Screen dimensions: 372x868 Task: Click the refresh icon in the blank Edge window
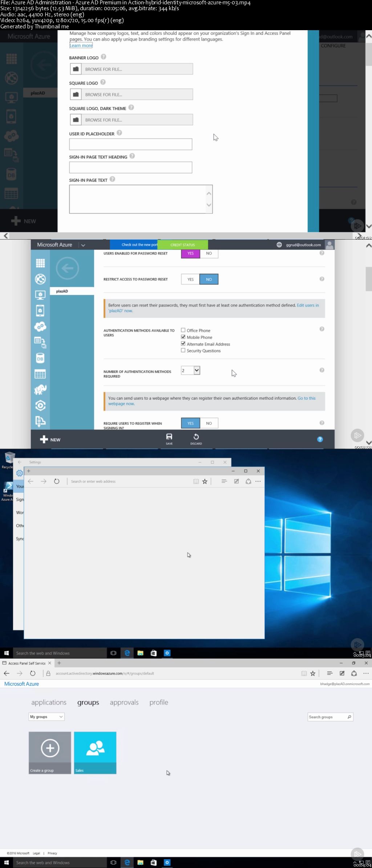tap(57, 481)
